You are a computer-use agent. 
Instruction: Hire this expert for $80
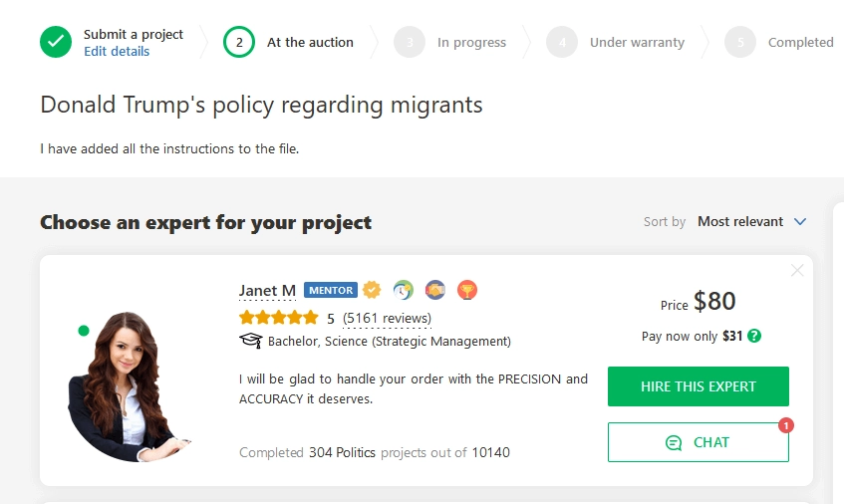pos(699,386)
